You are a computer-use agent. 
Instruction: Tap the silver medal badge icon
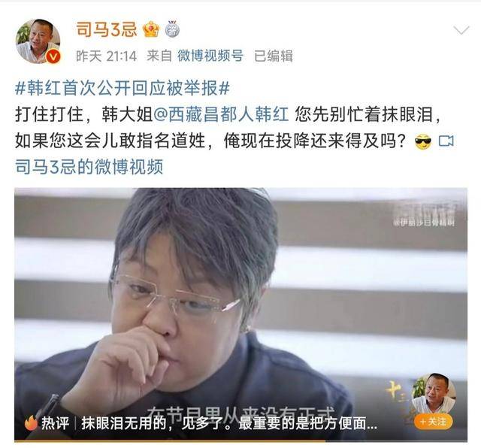click(x=172, y=29)
